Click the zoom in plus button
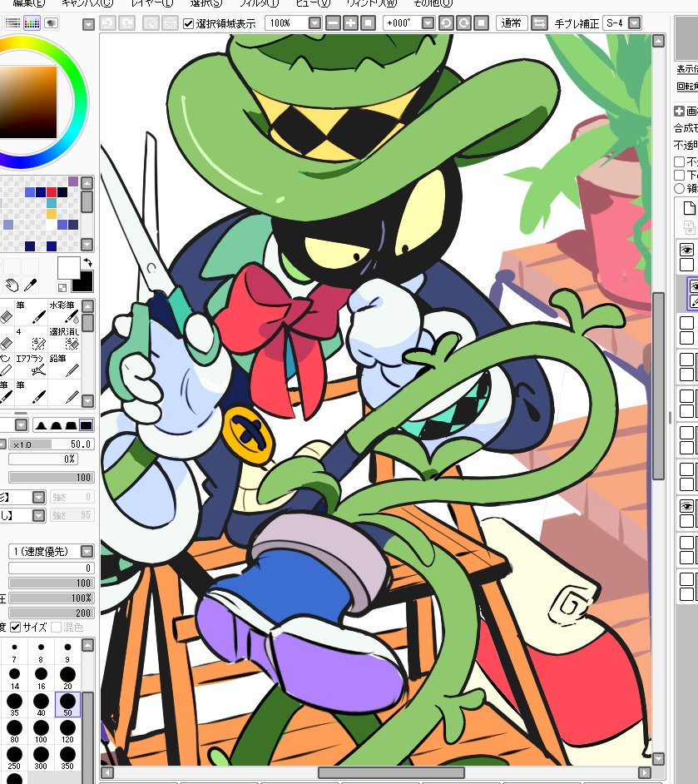Image resolution: width=698 pixels, height=784 pixels. pos(350,23)
